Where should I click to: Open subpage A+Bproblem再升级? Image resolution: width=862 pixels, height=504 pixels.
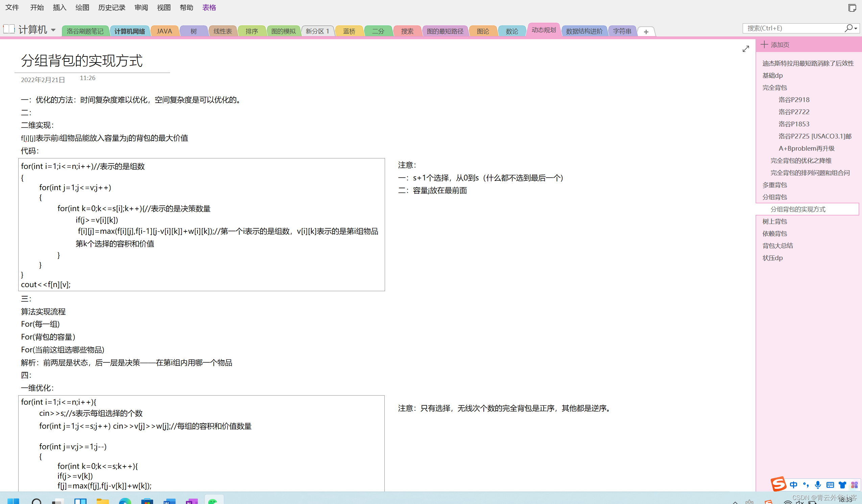click(x=807, y=148)
